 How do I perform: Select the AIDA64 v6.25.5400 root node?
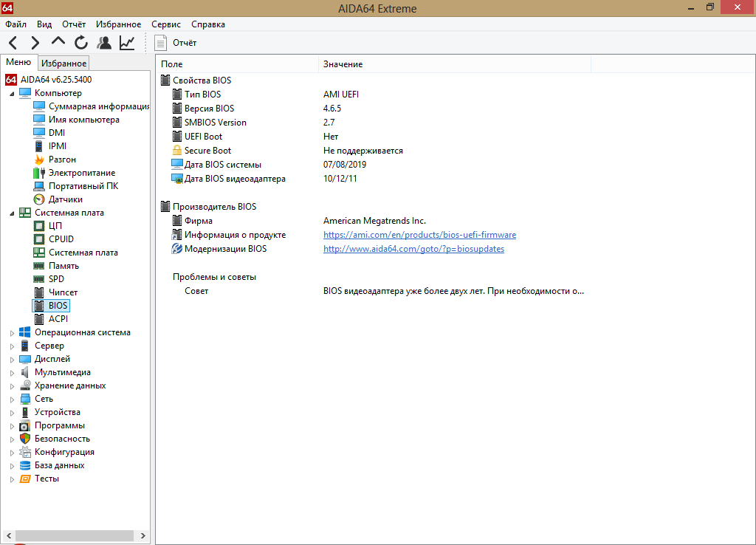pyautogui.click(x=48, y=80)
